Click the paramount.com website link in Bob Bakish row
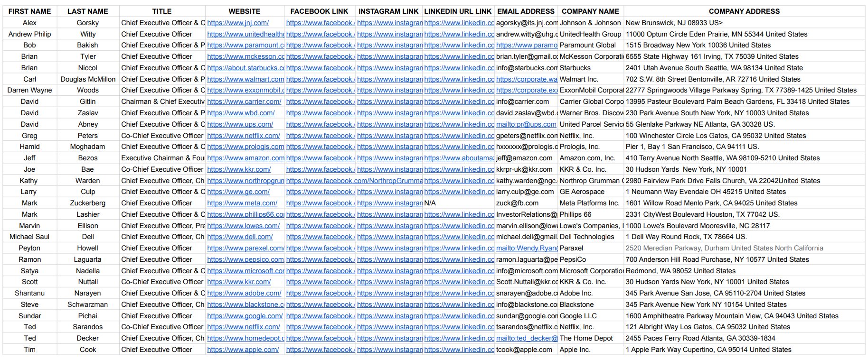The height and width of the screenshot is (360, 868). [x=245, y=45]
